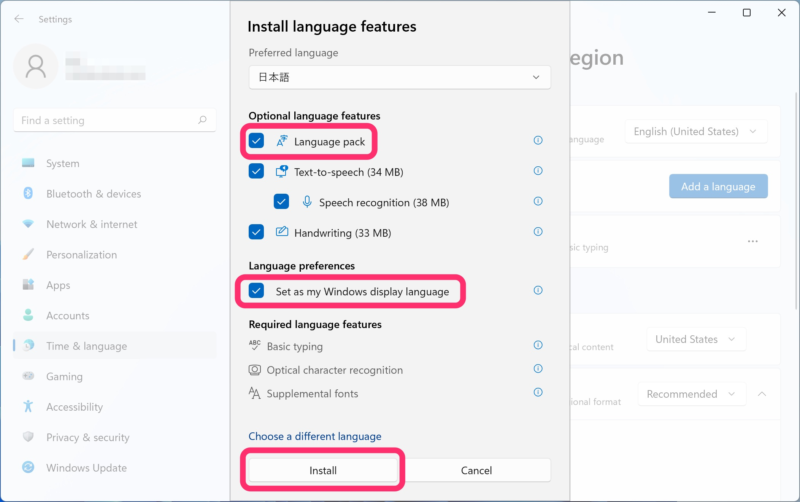Click the Network & internet wifi icon

pyautogui.click(x=28, y=224)
